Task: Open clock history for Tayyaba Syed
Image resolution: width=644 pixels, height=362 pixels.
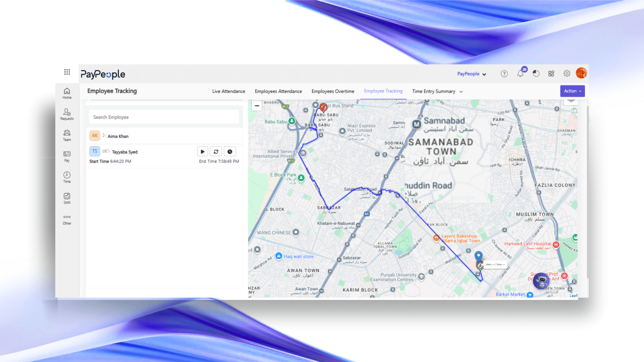Action: click(x=230, y=152)
